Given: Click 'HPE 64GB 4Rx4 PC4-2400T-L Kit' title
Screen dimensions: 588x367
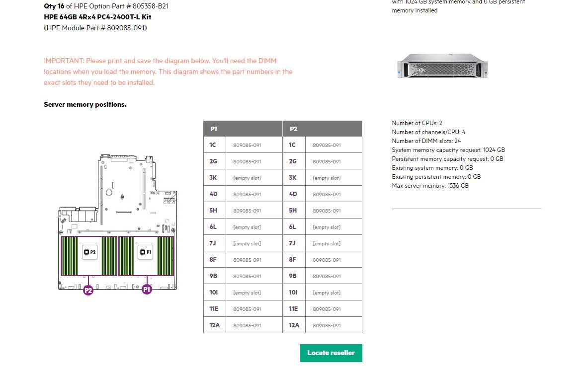Looking at the screenshot, I should coord(97,17).
